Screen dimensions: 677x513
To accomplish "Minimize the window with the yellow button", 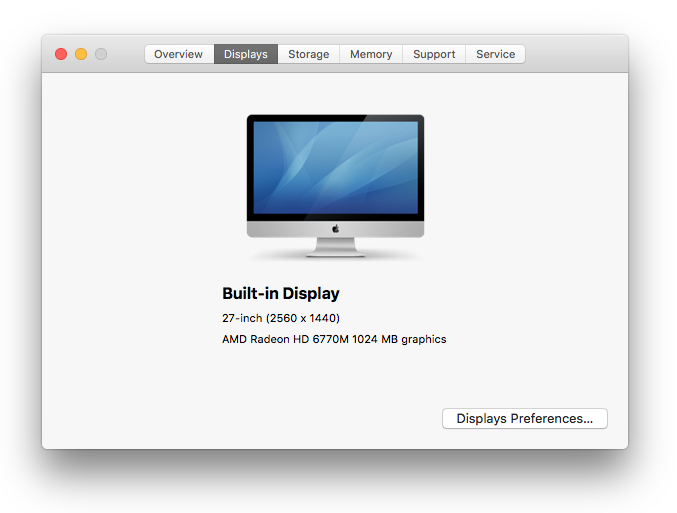I will click(81, 54).
